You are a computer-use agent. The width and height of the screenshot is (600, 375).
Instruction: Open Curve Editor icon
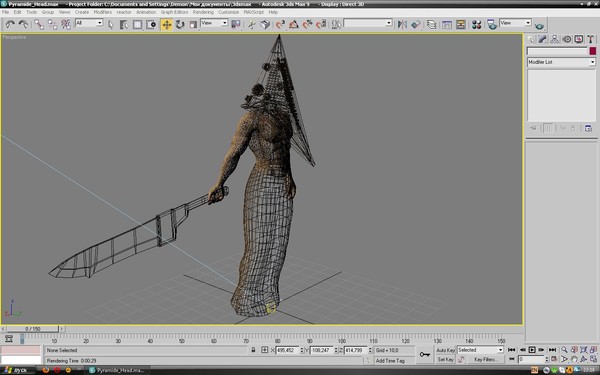click(447, 24)
